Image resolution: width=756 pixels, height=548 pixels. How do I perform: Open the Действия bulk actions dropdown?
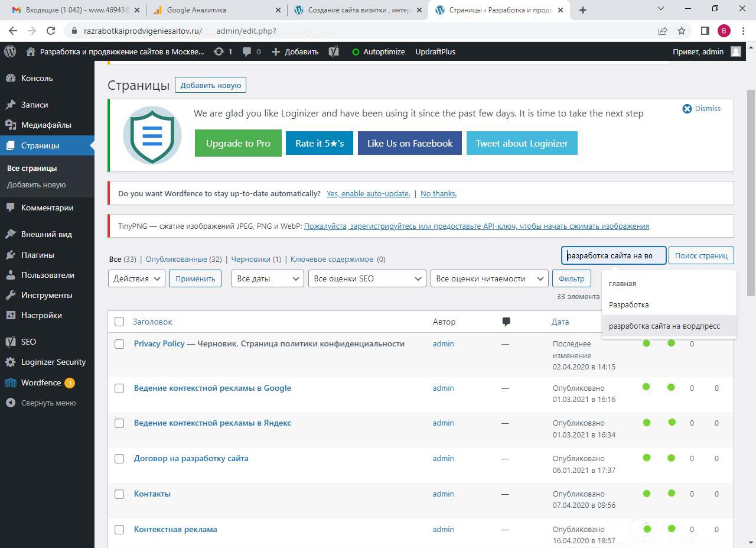click(x=136, y=278)
